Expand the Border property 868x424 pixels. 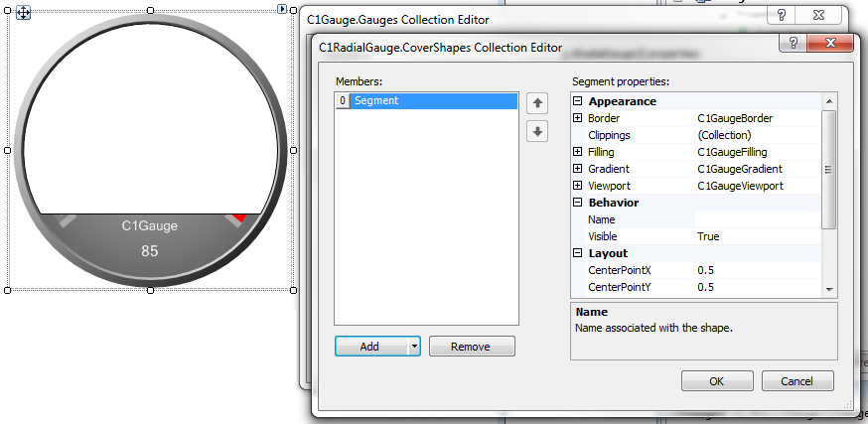point(578,118)
